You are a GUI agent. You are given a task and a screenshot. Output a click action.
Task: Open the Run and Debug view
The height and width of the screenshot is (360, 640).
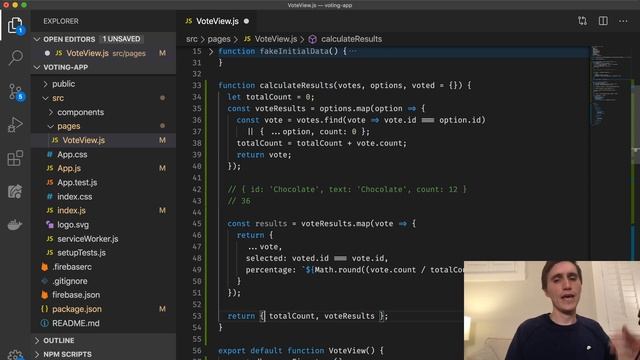pyautogui.click(x=15, y=125)
